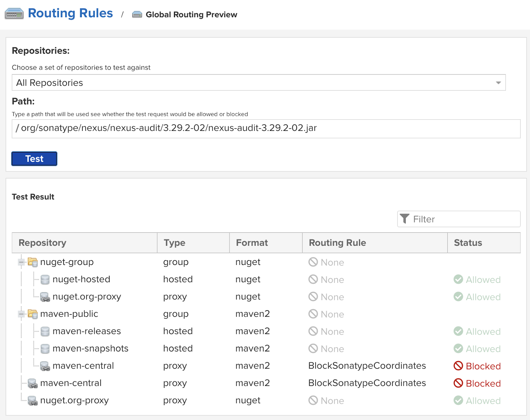Viewport: 530px width, 420px height.
Task: Collapse the maven-public tree node
Action: point(22,314)
